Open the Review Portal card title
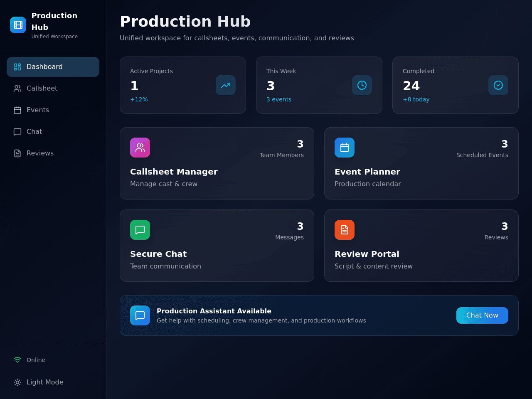This screenshot has height=399, width=532. point(367,254)
